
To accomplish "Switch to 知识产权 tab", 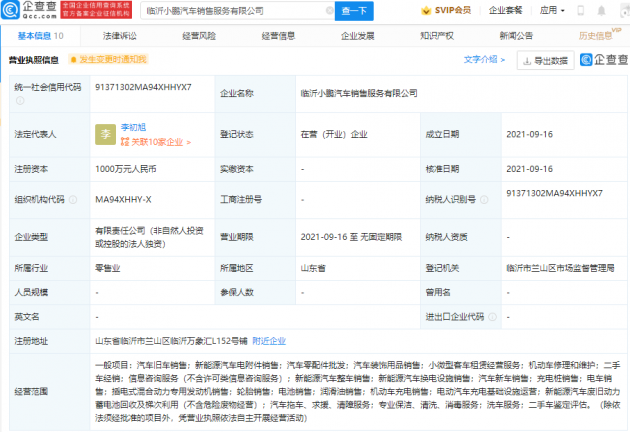I will [437, 36].
